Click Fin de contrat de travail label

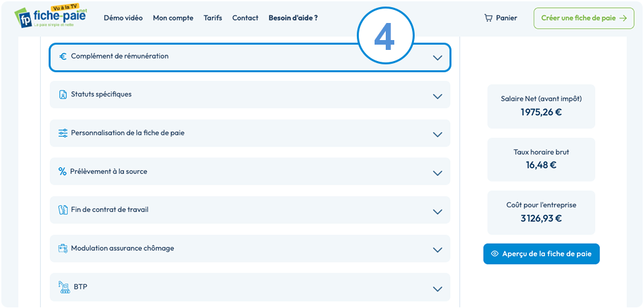pyautogui.click(x=110, y=210)
